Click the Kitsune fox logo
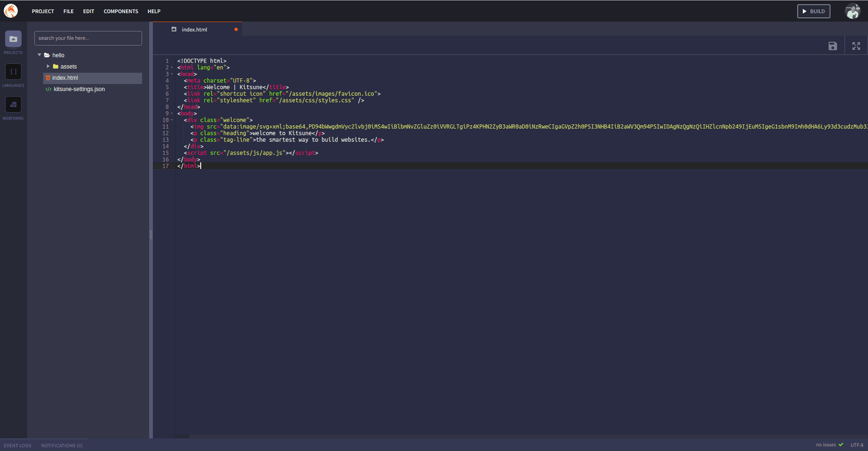The height and width of the screenshot is (451, 868). pos(10,10)
